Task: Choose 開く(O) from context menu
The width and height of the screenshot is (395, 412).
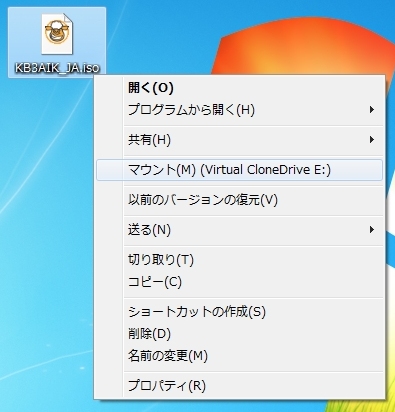Action: point(239,88)
